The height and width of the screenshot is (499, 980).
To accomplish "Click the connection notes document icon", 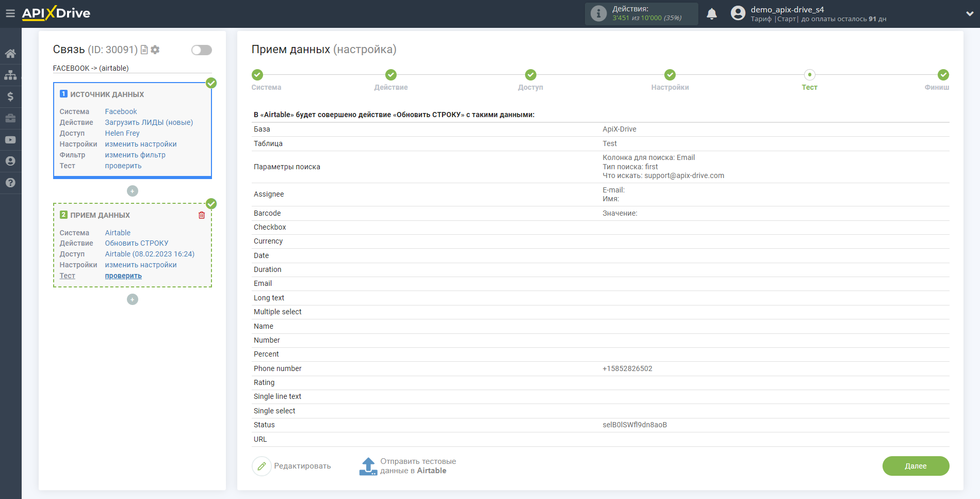I will 144,50.
